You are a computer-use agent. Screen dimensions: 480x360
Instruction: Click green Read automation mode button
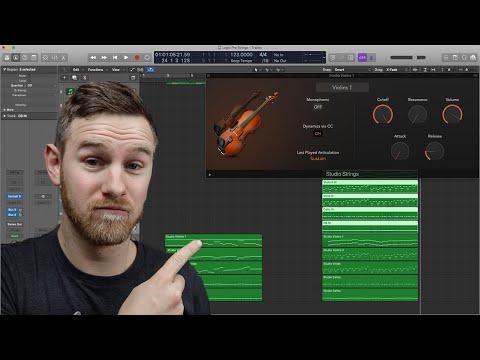[x=14, y=236]
